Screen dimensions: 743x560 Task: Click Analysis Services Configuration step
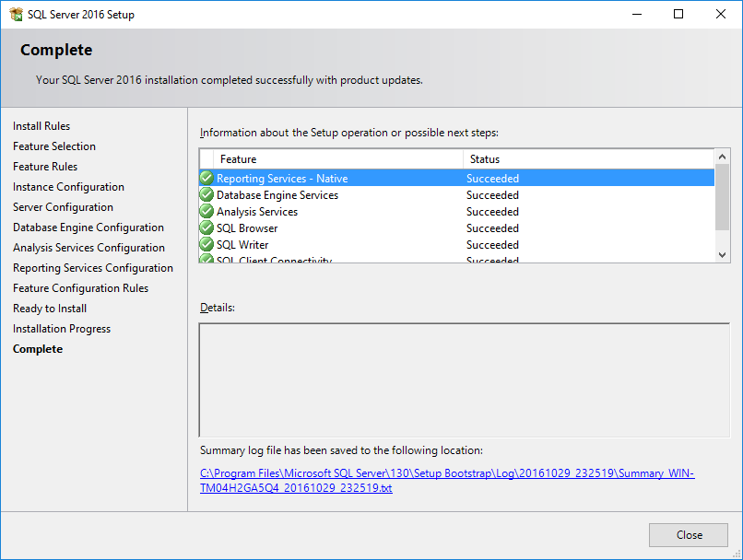(88, 248)
